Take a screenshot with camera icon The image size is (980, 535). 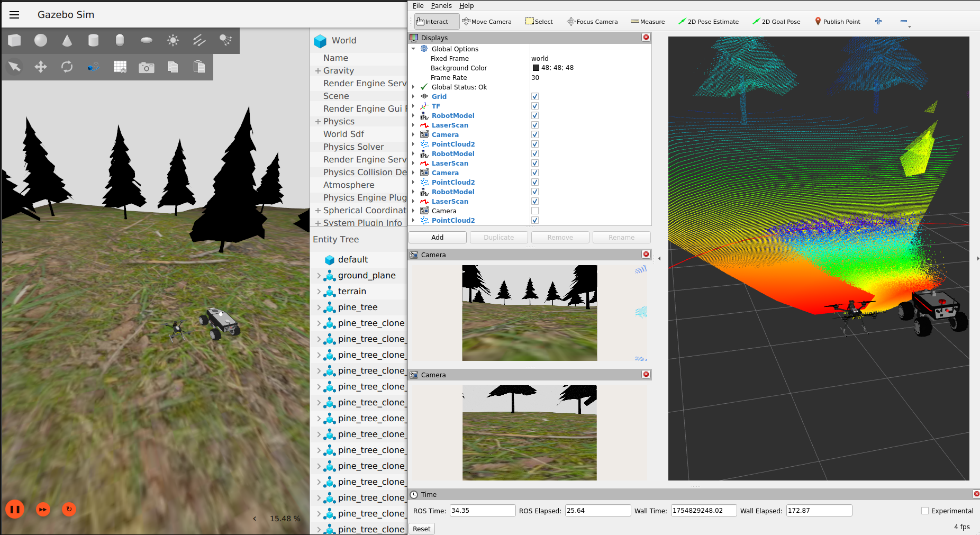(147, 67)
